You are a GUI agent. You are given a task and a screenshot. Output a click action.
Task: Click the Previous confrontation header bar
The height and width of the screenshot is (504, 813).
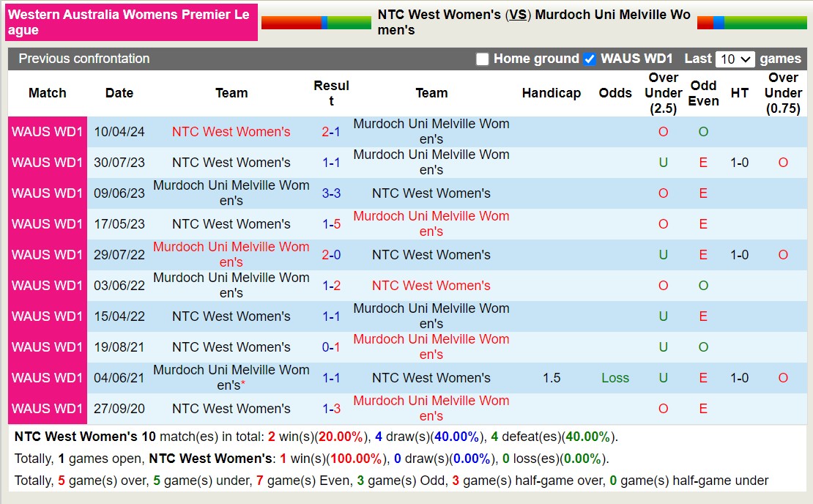(x=84, y=59)
